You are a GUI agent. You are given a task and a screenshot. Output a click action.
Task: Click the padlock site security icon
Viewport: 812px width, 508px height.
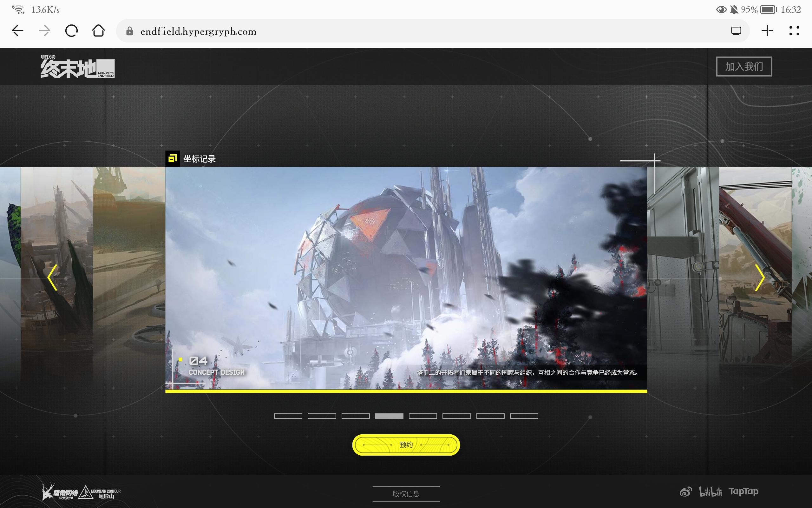point(129,31)
